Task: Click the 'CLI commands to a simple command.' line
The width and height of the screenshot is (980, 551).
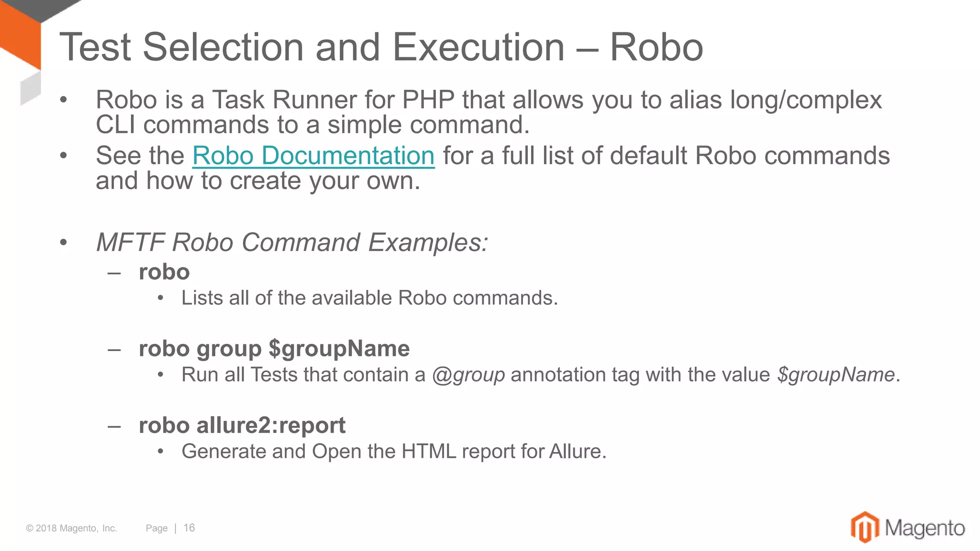Action: click(x=312, y=125)
